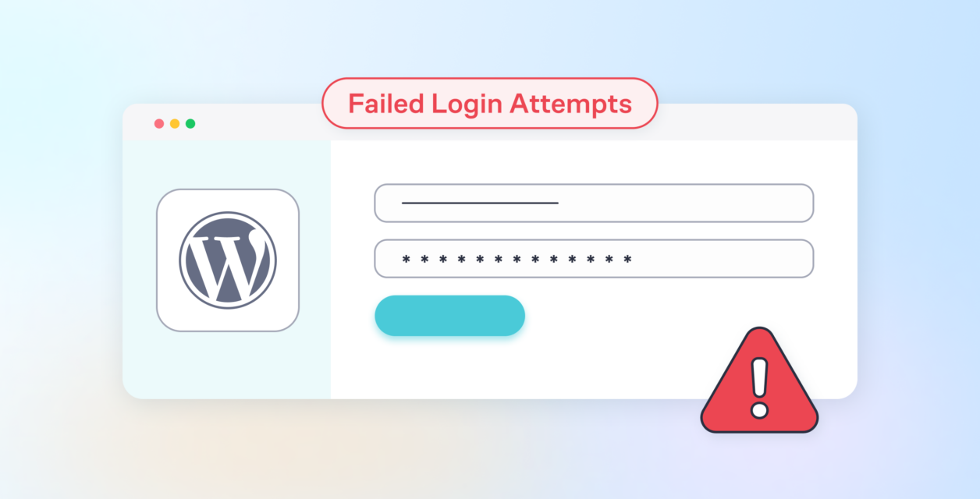Click the Failed Login Attempts badge
Image resolution: width=980 pixels, height=499 pixels.
coord(490,103)
